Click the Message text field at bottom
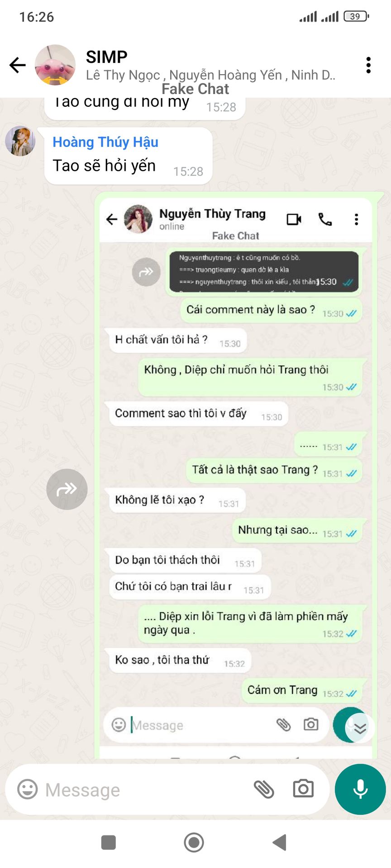 click(145, 790)
